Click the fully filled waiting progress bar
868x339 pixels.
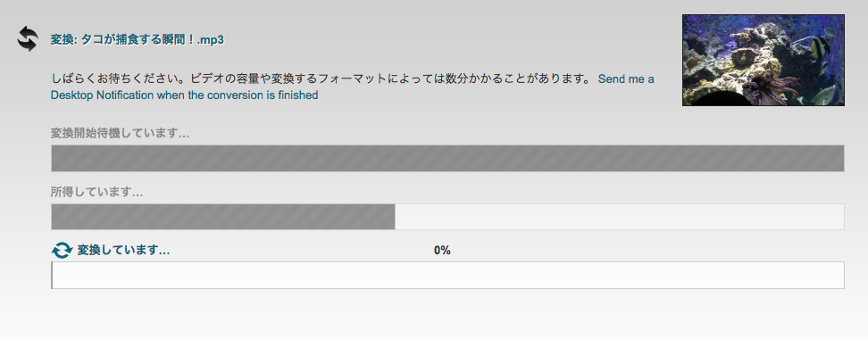447,158
